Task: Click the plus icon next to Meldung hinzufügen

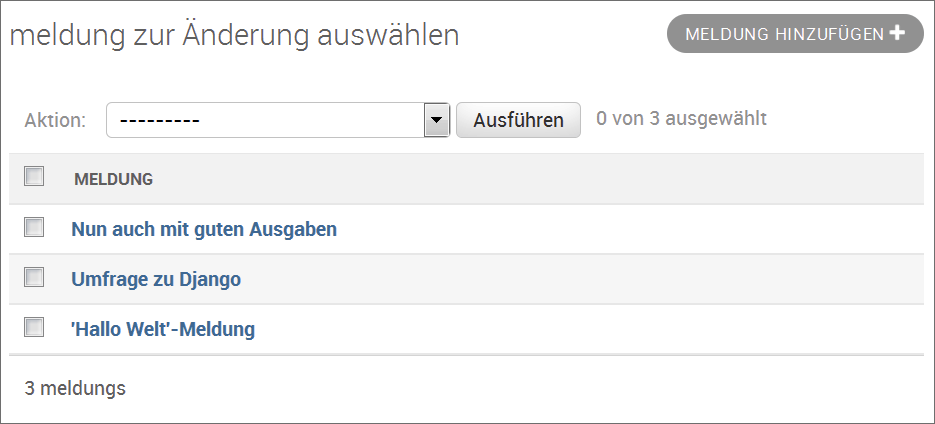Action: 897,33
